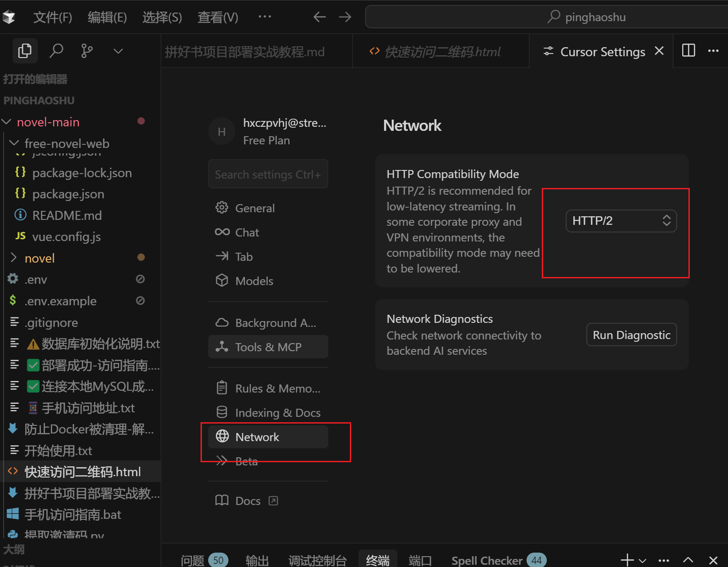Go back with the left arrow
Screen dimensions: 728x567
[319, 17]
